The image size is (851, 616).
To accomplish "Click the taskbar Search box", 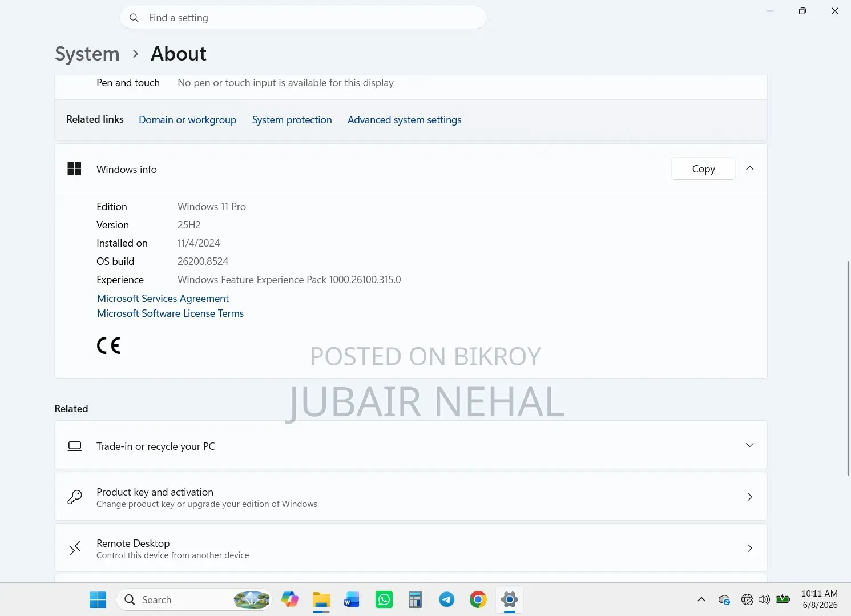I will [x=195, y=599].
